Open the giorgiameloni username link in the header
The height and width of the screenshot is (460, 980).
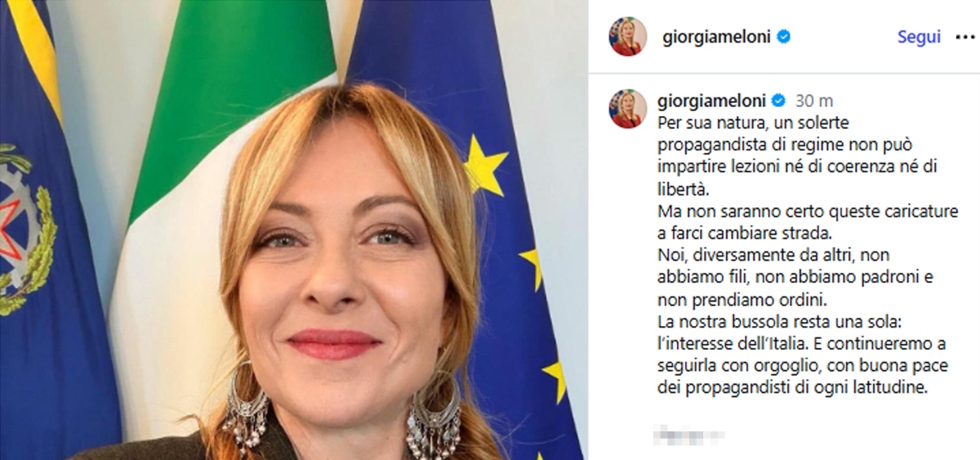click(x=717, y=38)
